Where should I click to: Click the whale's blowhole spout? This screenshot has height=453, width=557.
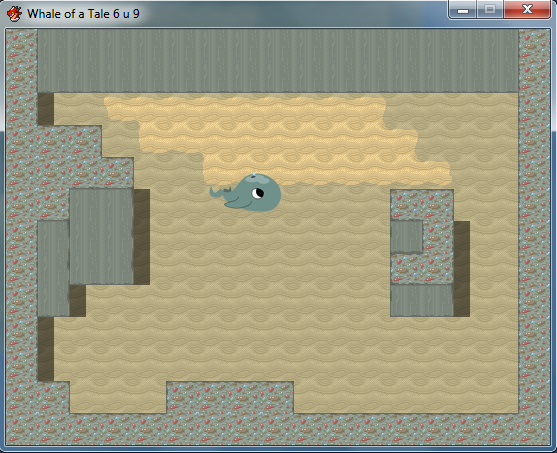tap(253, 175)
